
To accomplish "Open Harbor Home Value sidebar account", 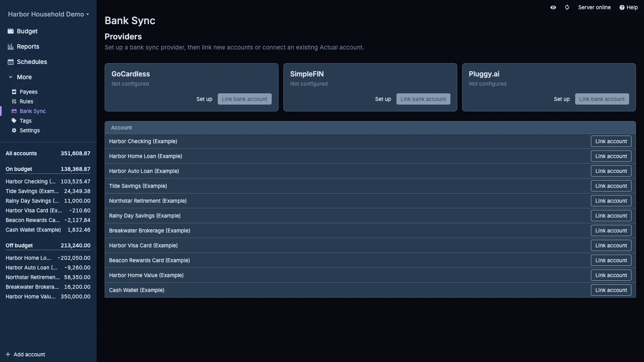I will [48, 296].
